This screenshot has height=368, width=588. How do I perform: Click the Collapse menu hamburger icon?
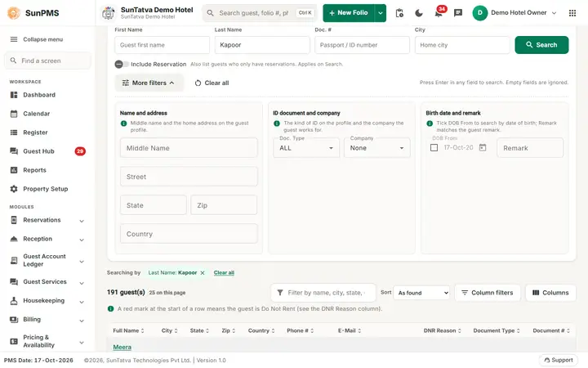(x=14, y=39)
